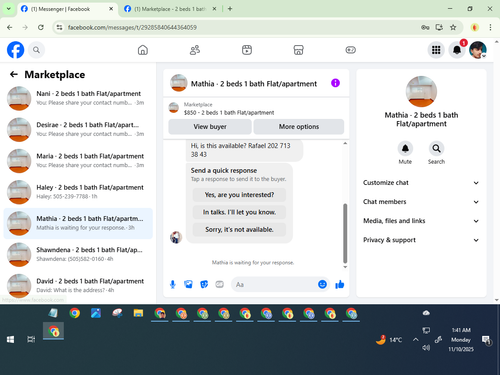
Task: Open the Chrome tab search dropdown arrow
Action: coord(9,9)
